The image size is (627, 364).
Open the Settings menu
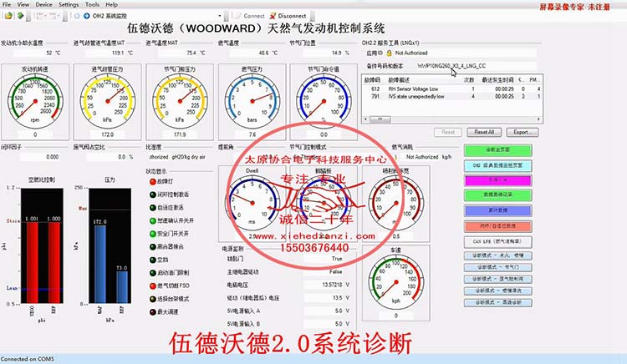[x=69, y=4]
